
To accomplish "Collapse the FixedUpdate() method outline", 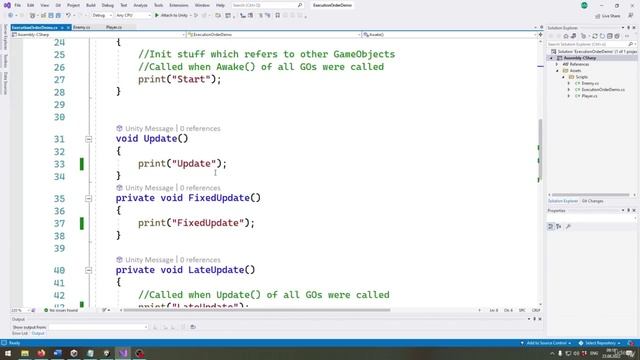I will pos(89,198).
